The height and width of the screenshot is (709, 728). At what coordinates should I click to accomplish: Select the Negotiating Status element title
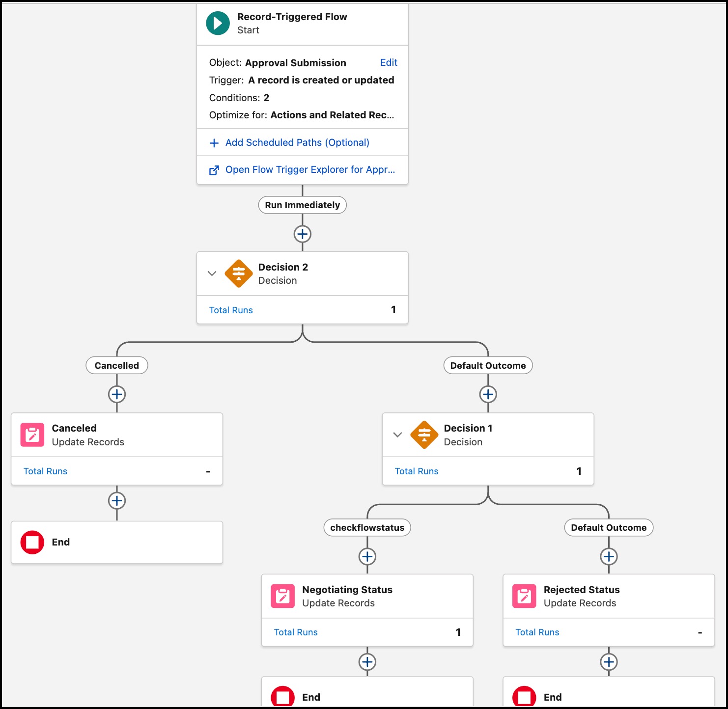coord(347,590)
